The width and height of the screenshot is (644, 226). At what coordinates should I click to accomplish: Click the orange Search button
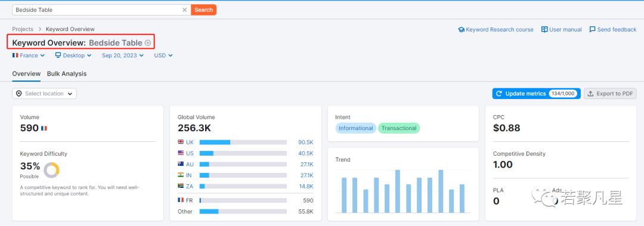coord(204,10)
